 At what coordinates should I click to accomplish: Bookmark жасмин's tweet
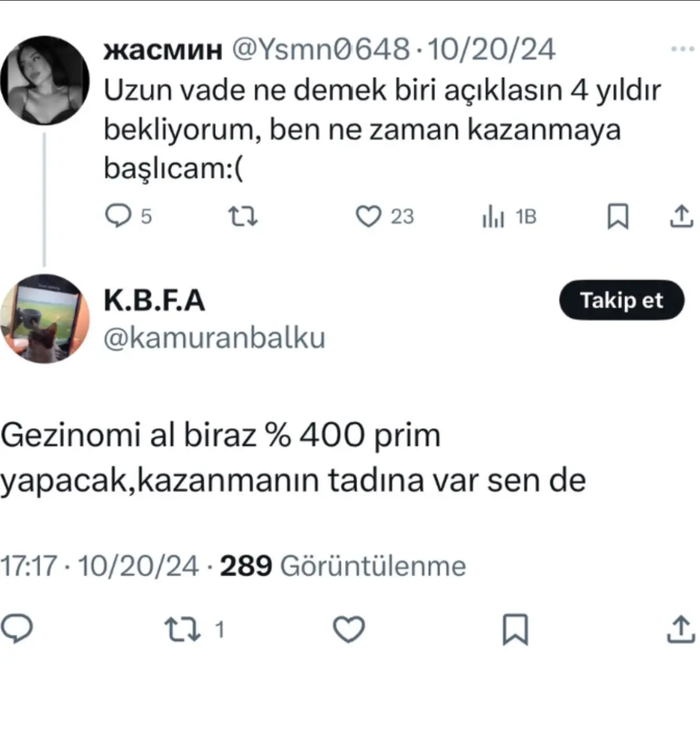pyautogui.click(x=618, y=217)
